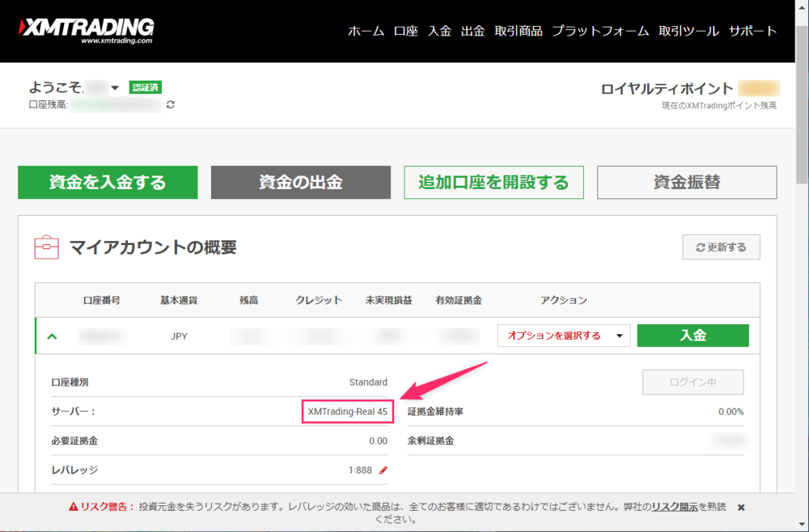The image size is (809, 532).
Task: Click the risk warning triangle icon
Action: click(x=74, y=507)
